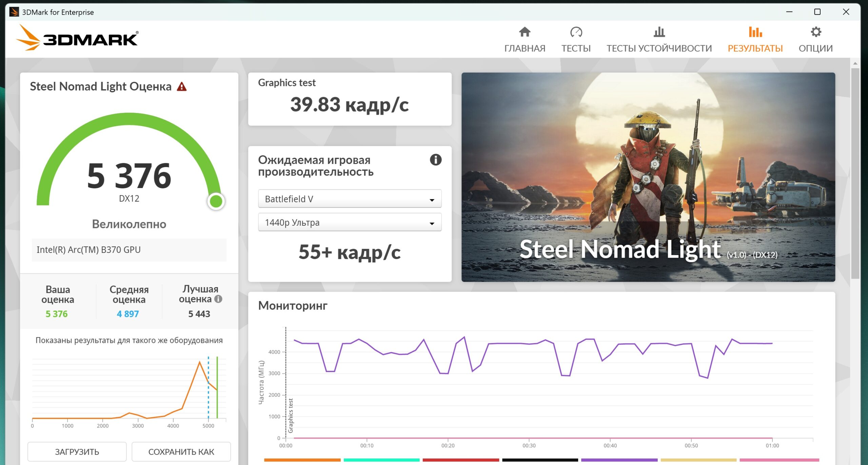The height and width of the screenshot is (465, 868).
Task: Click the average score 4 897
Action: (x=128, y=314)
